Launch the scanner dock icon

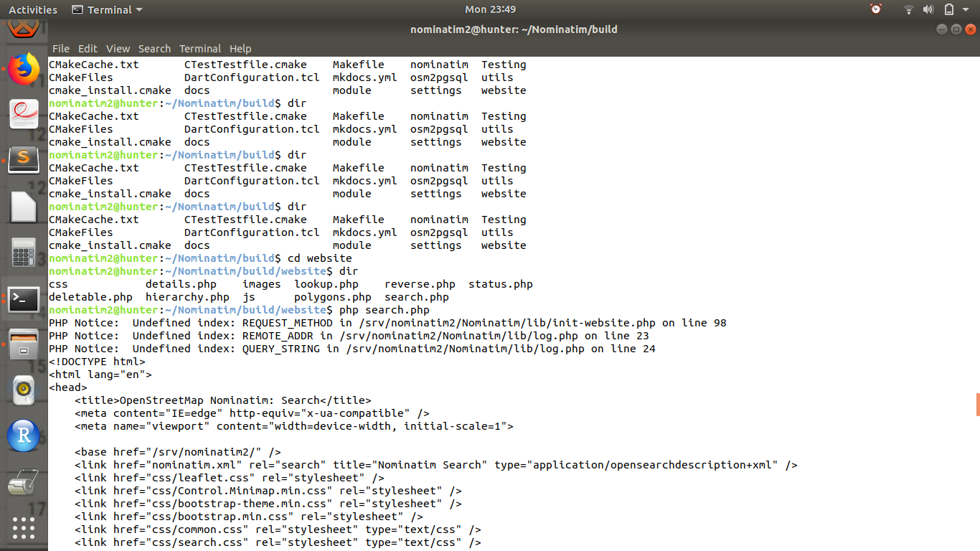(x=24, y=481)
